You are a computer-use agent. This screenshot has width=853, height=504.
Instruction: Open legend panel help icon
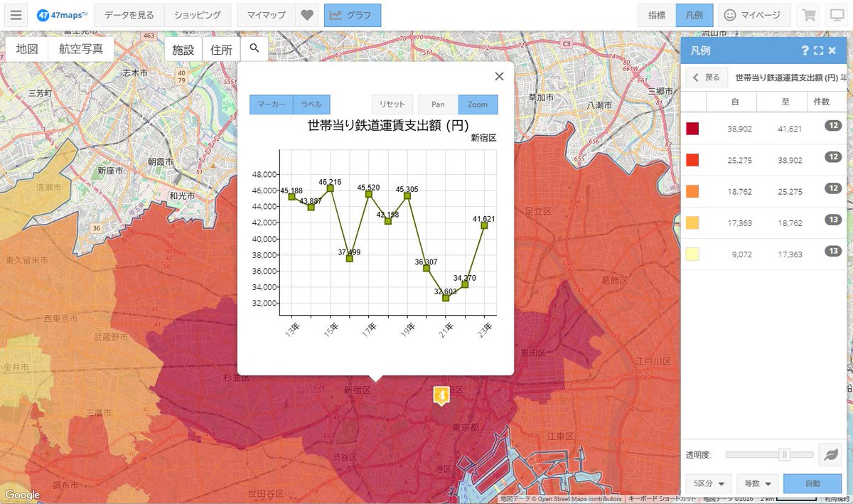tap(805, 50)
